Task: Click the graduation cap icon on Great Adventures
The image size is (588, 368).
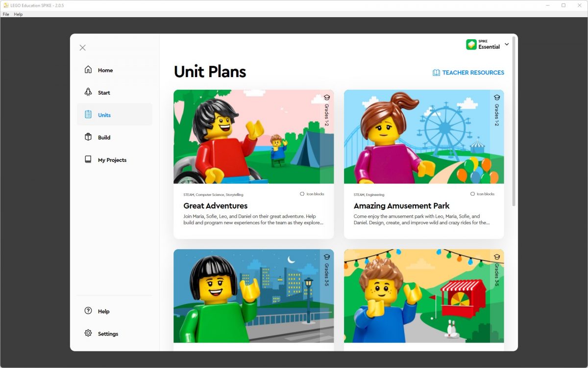Action: coord(326,97)
